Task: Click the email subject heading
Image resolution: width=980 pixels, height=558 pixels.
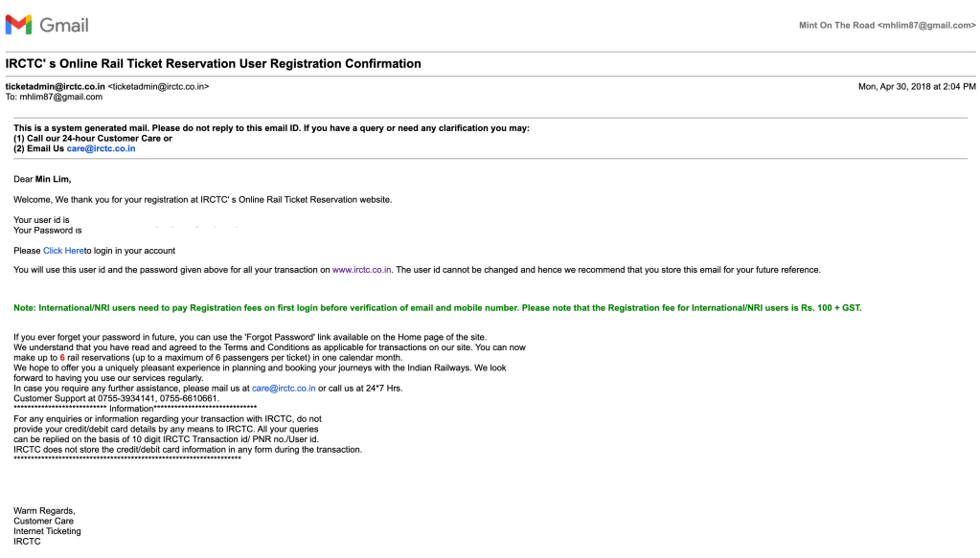Action: [x=214, y=64]
